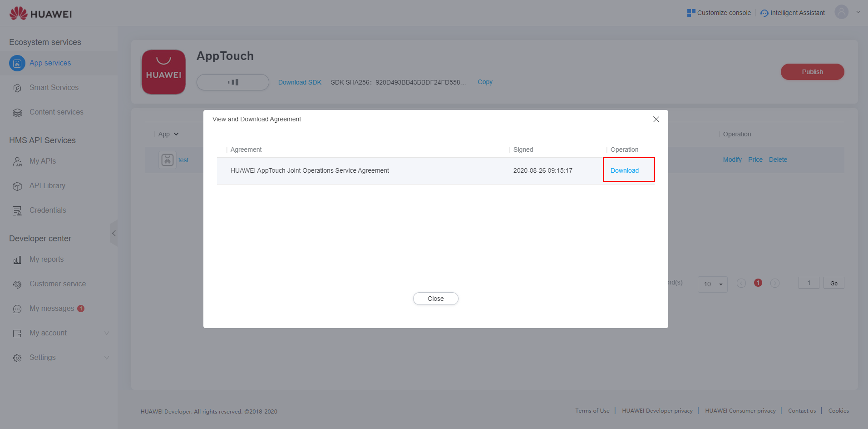Click the Publish button
The width and height of the screenshot is (868, 429).
click(x=812, y=72)
